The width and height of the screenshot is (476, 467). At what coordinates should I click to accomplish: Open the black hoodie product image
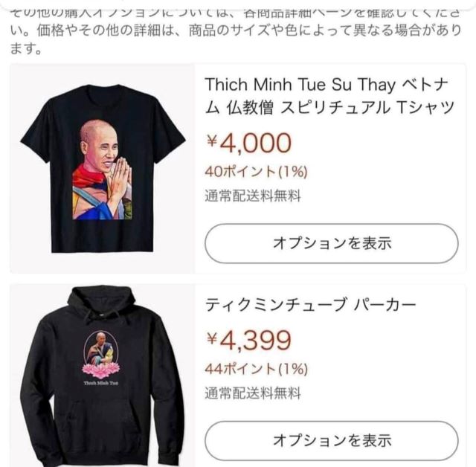[103, 376]
